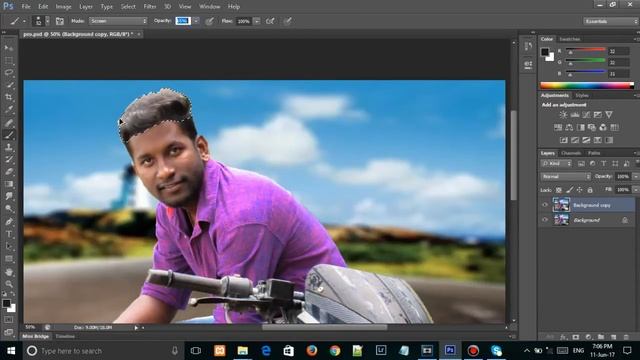The height and width of the screenshot is (360, 640).
Task: Select the Lasso tool
Action: pos(9,73)
